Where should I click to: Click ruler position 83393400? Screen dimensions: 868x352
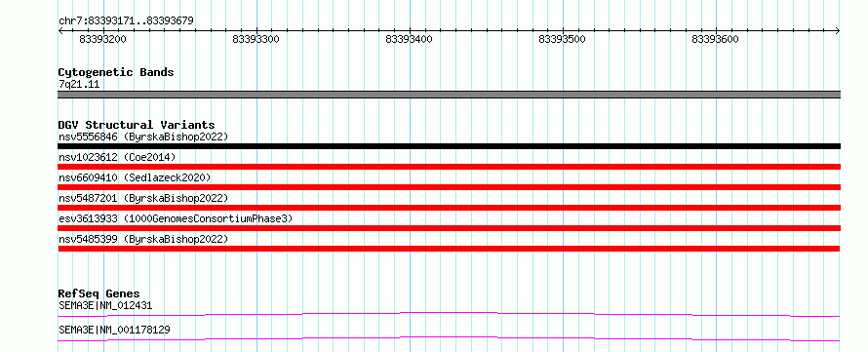point(410,39)
